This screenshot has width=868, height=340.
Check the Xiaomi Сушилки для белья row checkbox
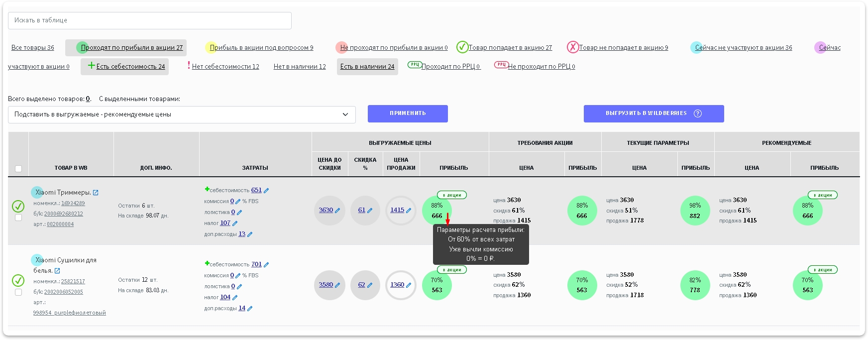tap(18, 292)
